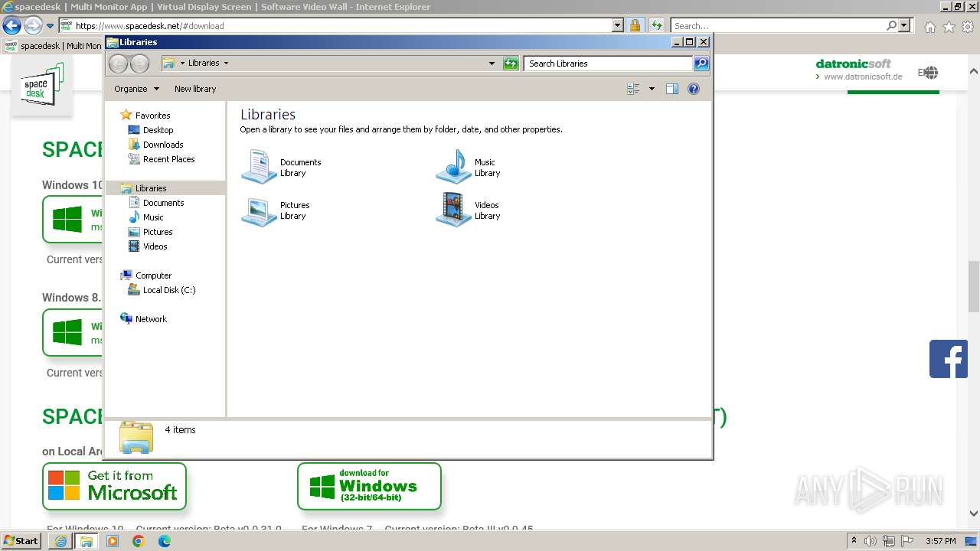980x551 pixels.
Task: Click the browser page vertical scrollbar
Action: (974, 287)
